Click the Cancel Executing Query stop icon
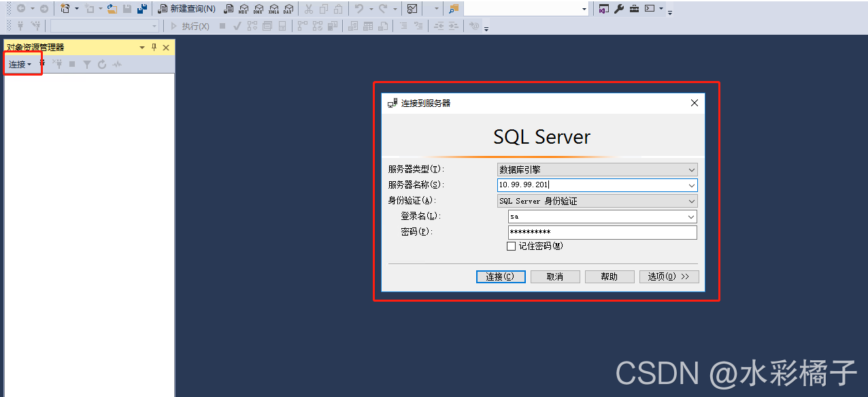Screen dimensions: 868x397 click(x=222, y=26)
